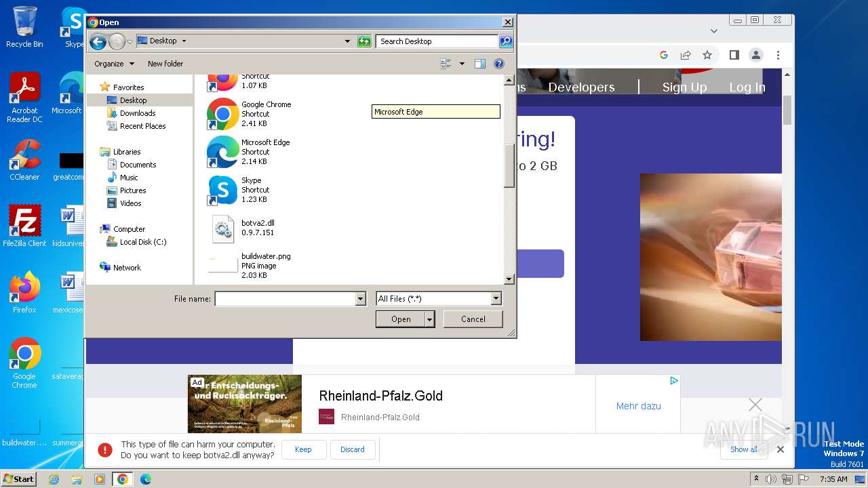Open media player taskbar icon

tap(100, 479)
